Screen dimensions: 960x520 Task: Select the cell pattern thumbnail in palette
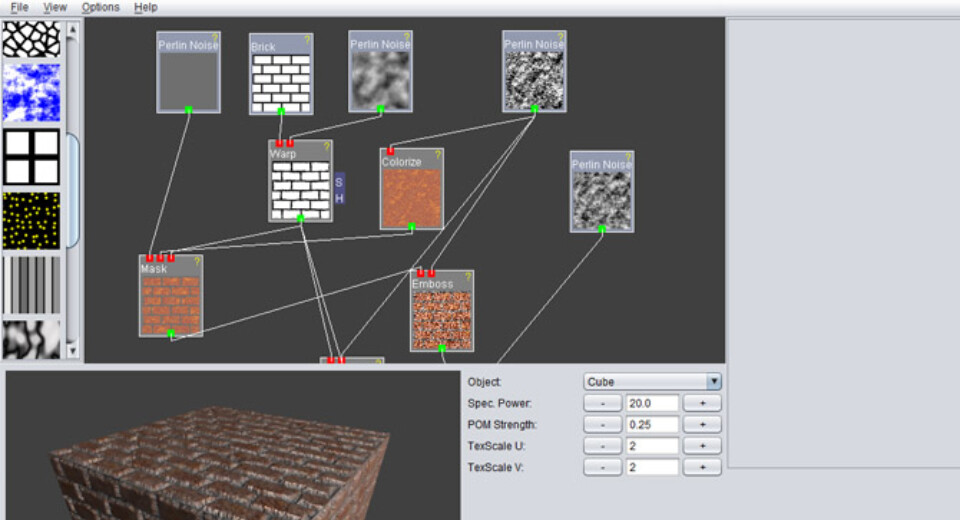pos(31,39)
